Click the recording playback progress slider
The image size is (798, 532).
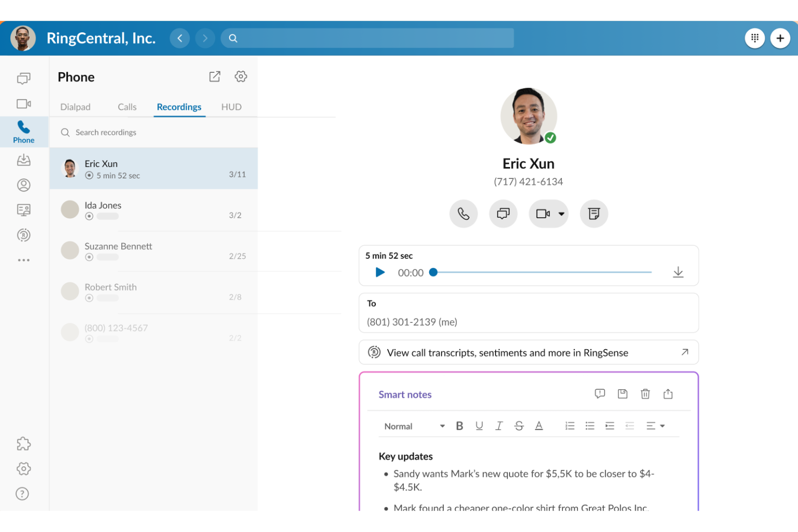point(542,273)
